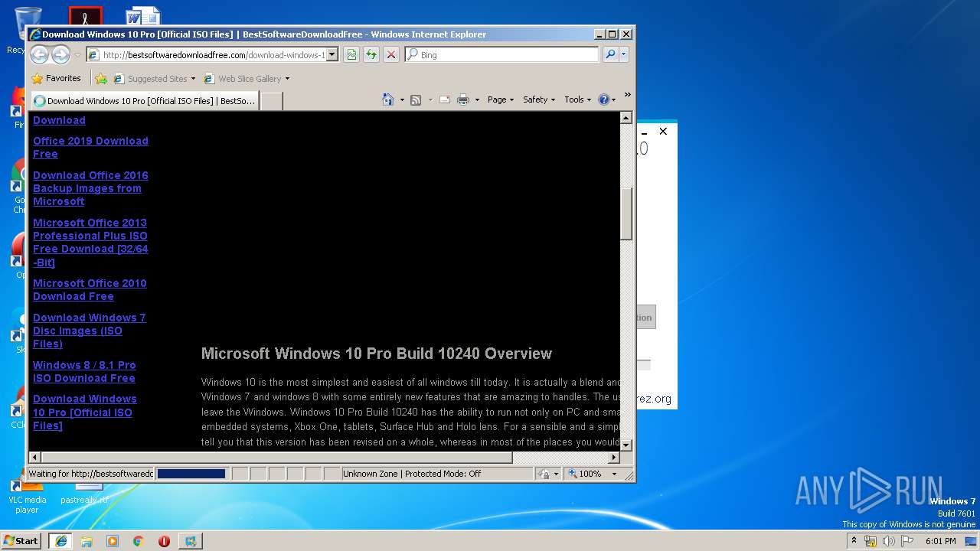Add page to Favorites bar icon
The height and width of the screenshot is (551, 980).
pos(100,78)
